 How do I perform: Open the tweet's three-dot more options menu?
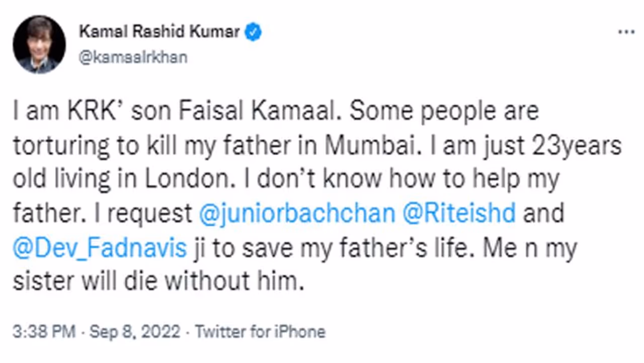[x=626, y=33]
